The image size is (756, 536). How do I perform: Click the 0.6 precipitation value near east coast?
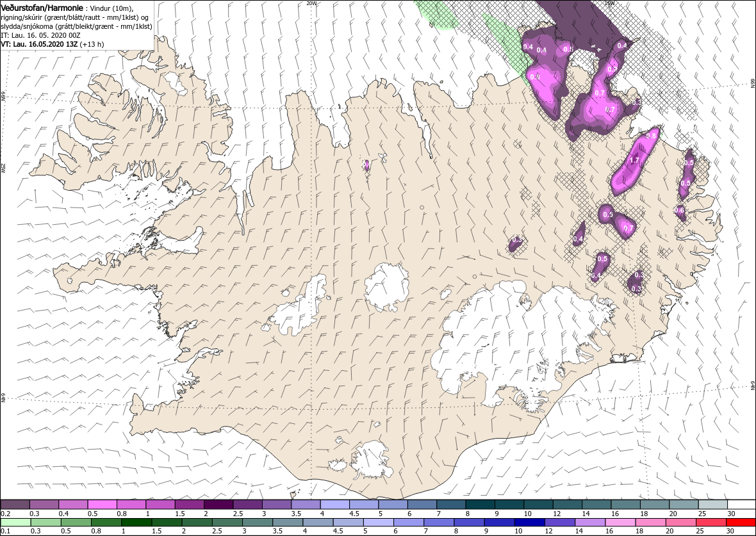pyautogui.click(x=680, y=210)
